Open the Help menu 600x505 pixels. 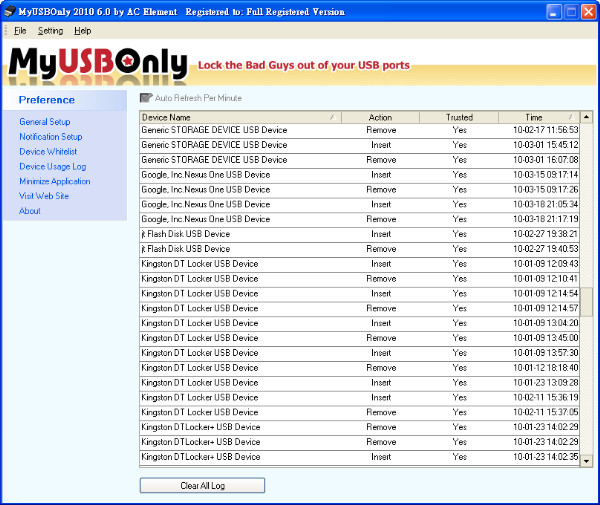click(x=82, y=31)
